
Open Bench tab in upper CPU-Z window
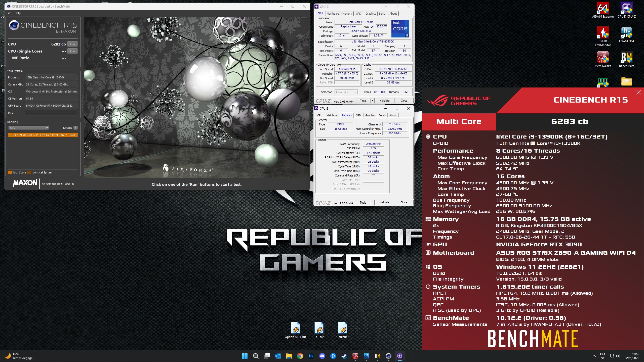coord(382,14)
